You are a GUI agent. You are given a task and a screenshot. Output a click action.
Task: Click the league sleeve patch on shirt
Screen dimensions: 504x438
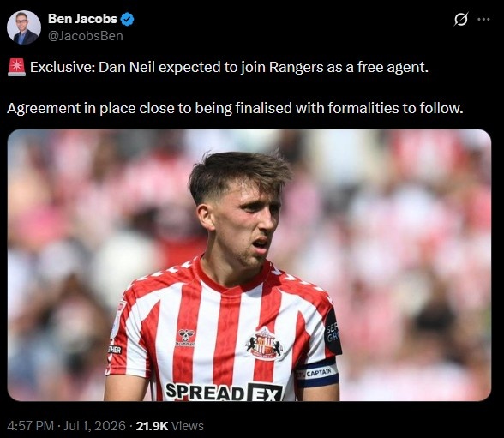pos(117,320)
